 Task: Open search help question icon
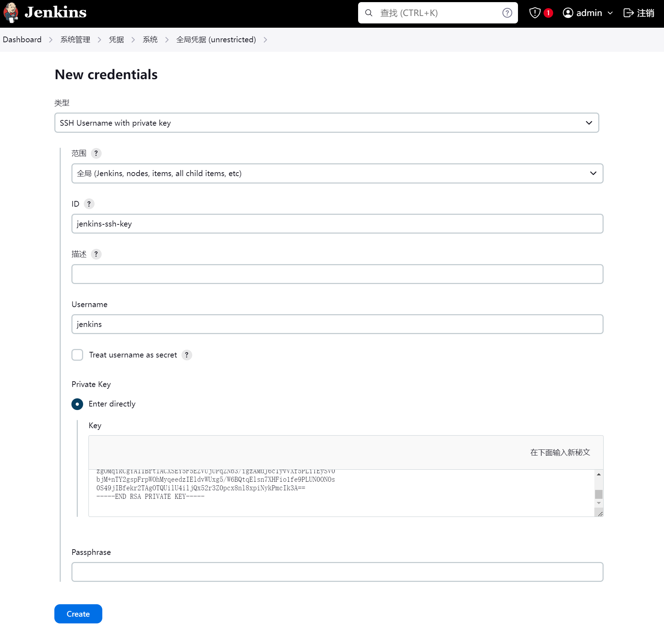507,13
